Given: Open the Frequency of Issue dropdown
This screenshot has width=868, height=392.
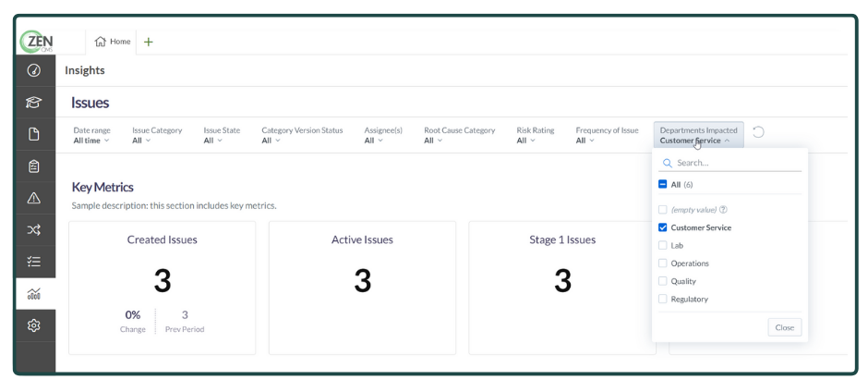Looking at the screenshot, I should (607, 135).
